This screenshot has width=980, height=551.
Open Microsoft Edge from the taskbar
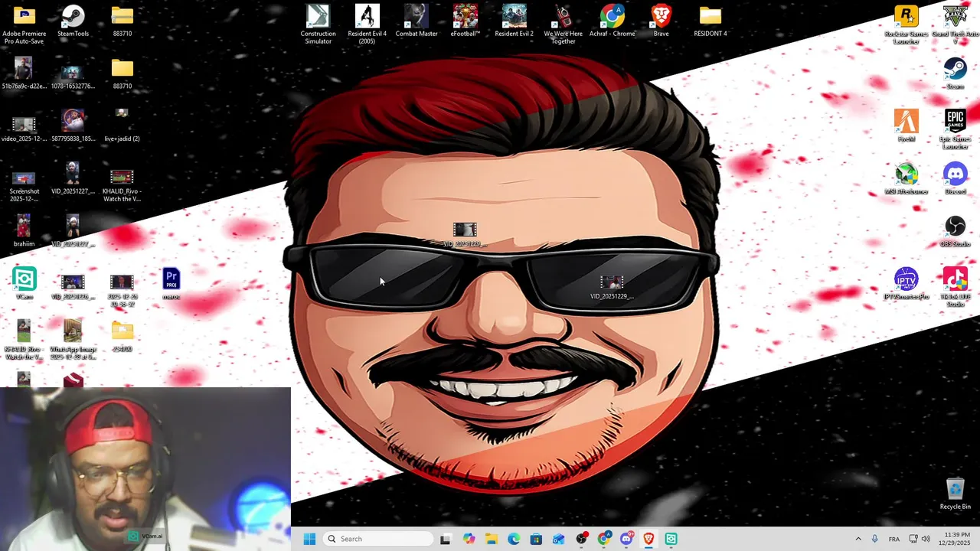(x=514, y=539)
